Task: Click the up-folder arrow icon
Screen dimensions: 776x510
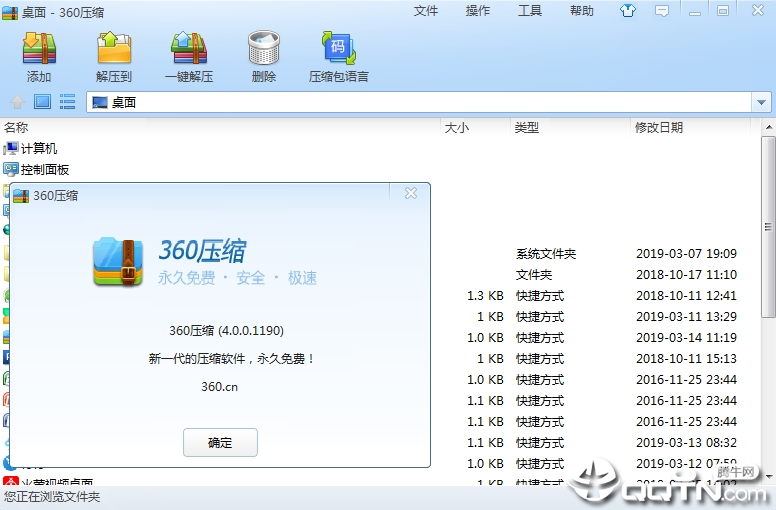Action: coord(17,102)
